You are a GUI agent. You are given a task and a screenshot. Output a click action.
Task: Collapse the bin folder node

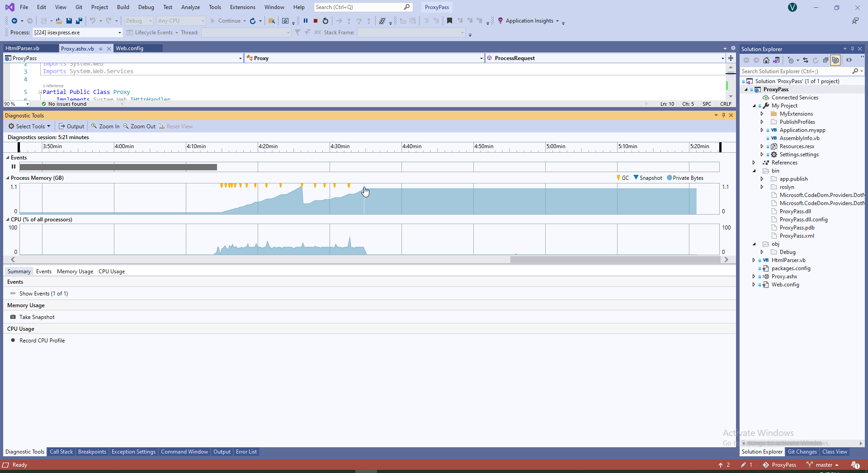pyautogui.click(x=754, y=171)
